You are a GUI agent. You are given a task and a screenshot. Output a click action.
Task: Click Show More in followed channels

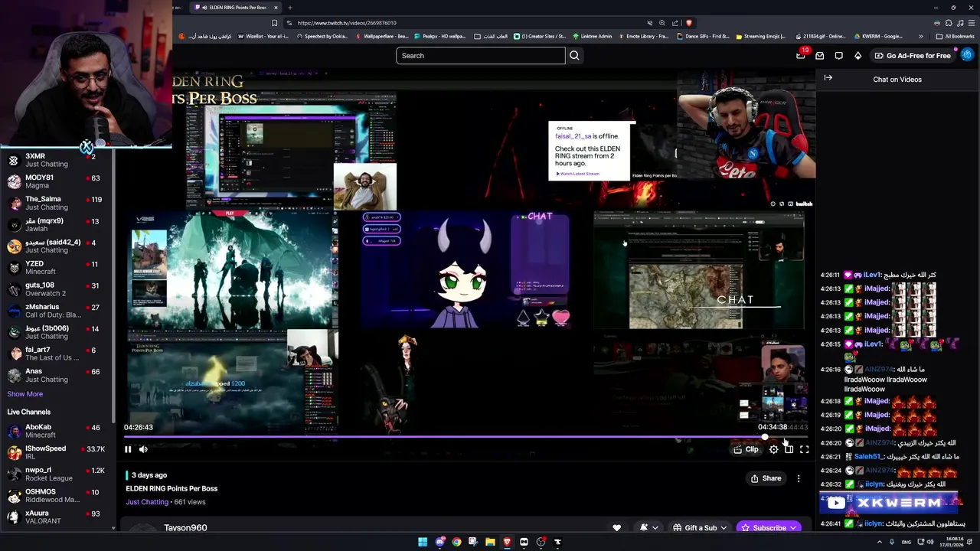coord(25,394)
